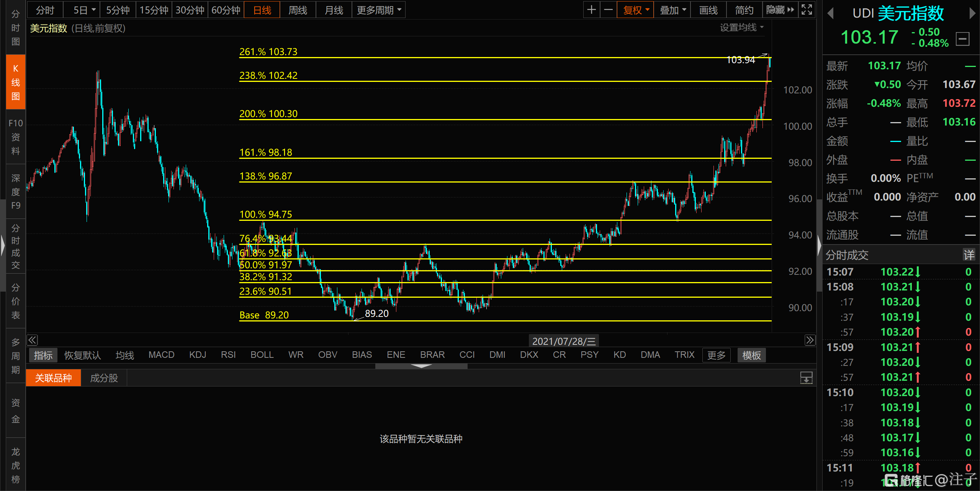Screen dimensions: 980x491
Task: Switch to 15分钟 timeframe
Action: click(154, 10)
